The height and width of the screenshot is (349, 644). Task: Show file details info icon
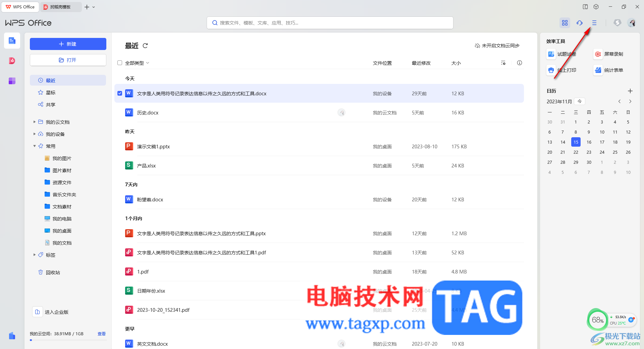tap(520, 63)
